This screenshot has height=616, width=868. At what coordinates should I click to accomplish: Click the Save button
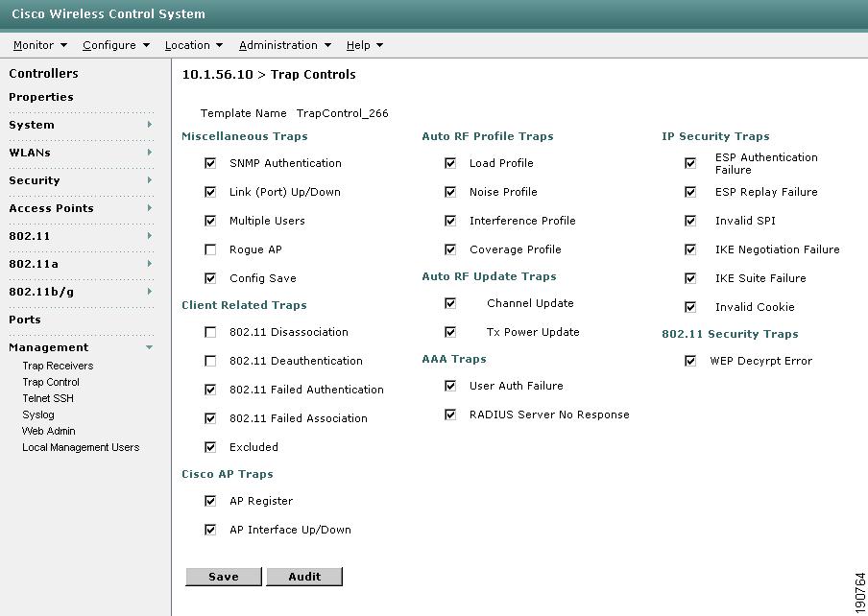(224, 577)
